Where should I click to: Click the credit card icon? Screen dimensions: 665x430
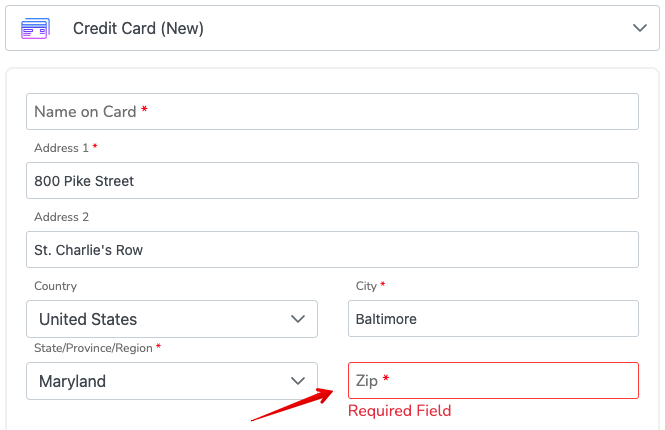coord(36,28)
